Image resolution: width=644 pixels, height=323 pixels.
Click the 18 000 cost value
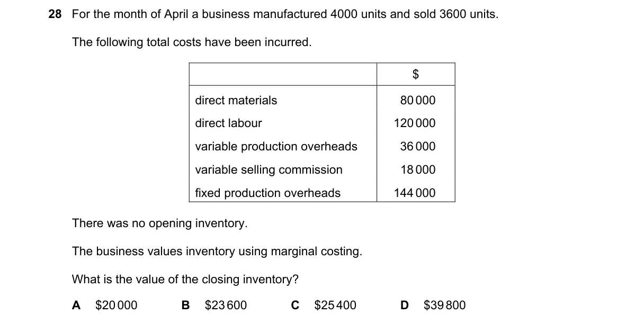tap(418, 170)
